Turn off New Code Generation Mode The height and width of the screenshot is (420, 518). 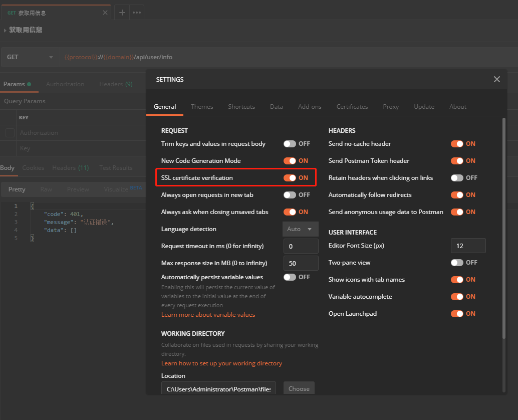click(x=290, y=161)
